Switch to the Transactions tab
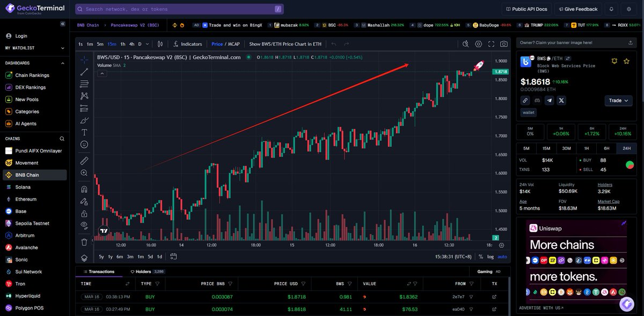The width and height of the screenshot is (644, 316). point(98,272)
